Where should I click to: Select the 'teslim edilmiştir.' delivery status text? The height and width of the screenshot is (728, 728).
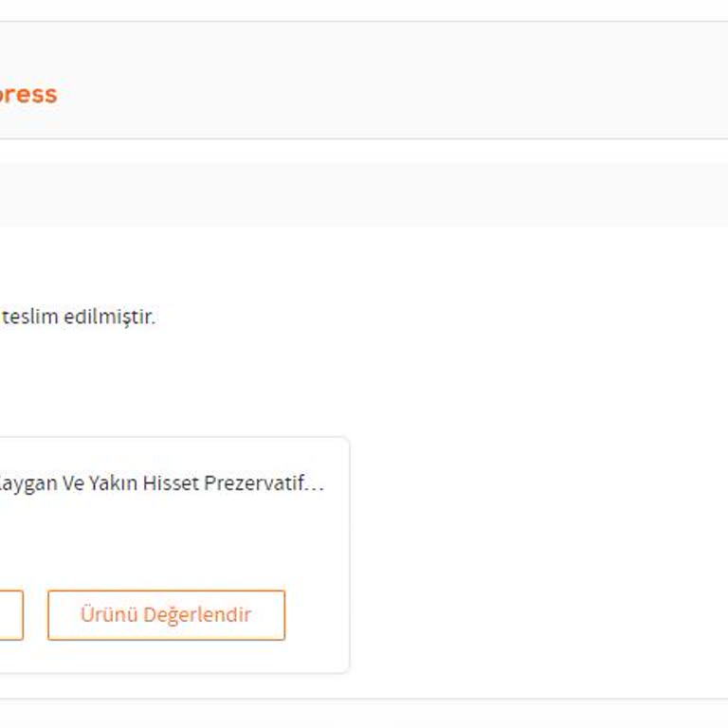78,318
